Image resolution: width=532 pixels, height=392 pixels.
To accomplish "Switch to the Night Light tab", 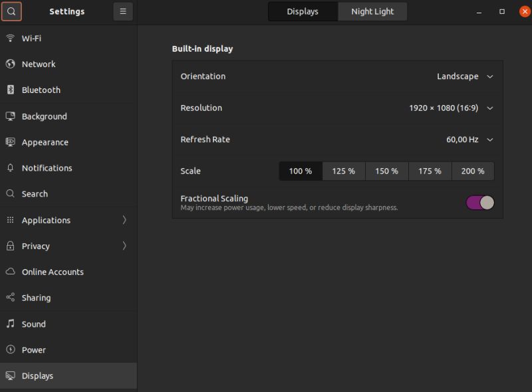I will [372, 11].
